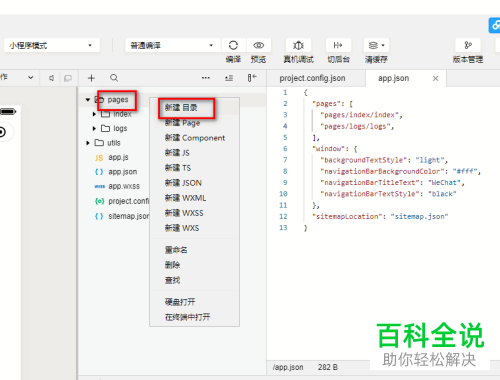Expand the utils folder arrow
Viewport: 500px width, 380px height.
click(x=88, y=143)
